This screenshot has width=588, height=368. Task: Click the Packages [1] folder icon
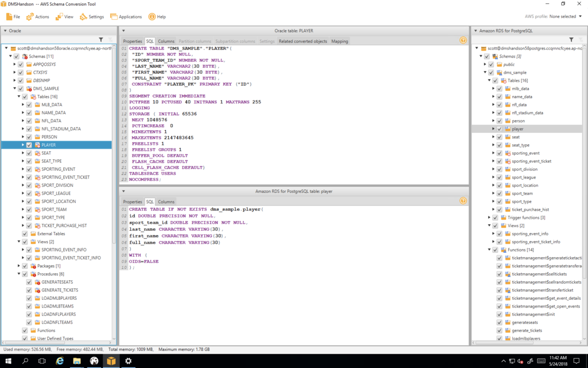[33, 266]
